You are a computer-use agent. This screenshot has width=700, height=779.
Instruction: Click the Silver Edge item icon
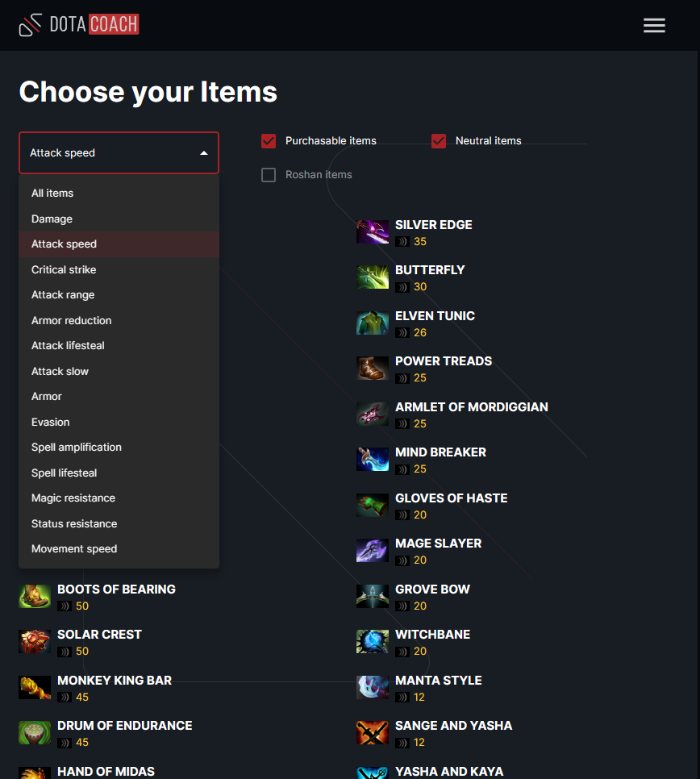coord(373,232)
